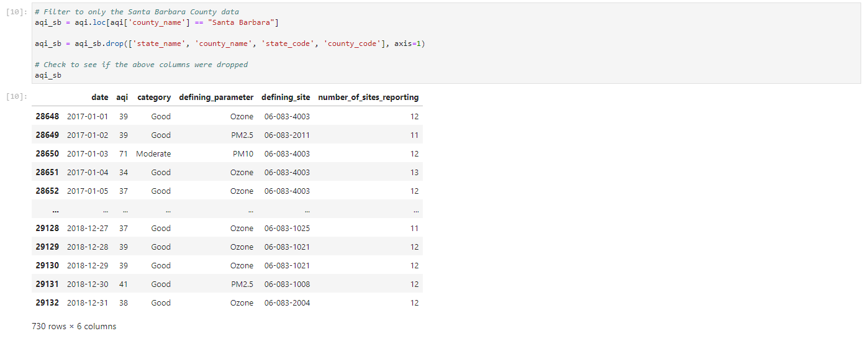Image resolution: width=868 pixels, height=341 pixels.
Task: Click the number_of_sites_reporting column header
Action: pyautogui.click(x=368, y=98)
